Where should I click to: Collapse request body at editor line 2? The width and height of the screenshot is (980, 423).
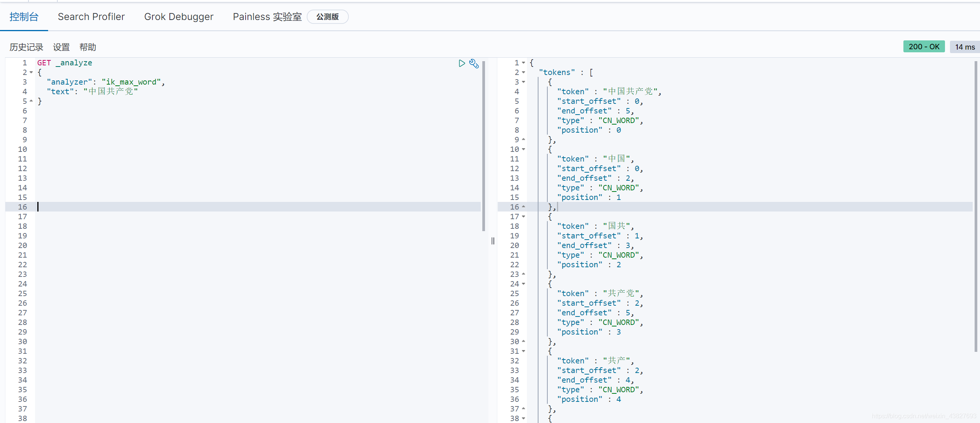pos(31,72)
